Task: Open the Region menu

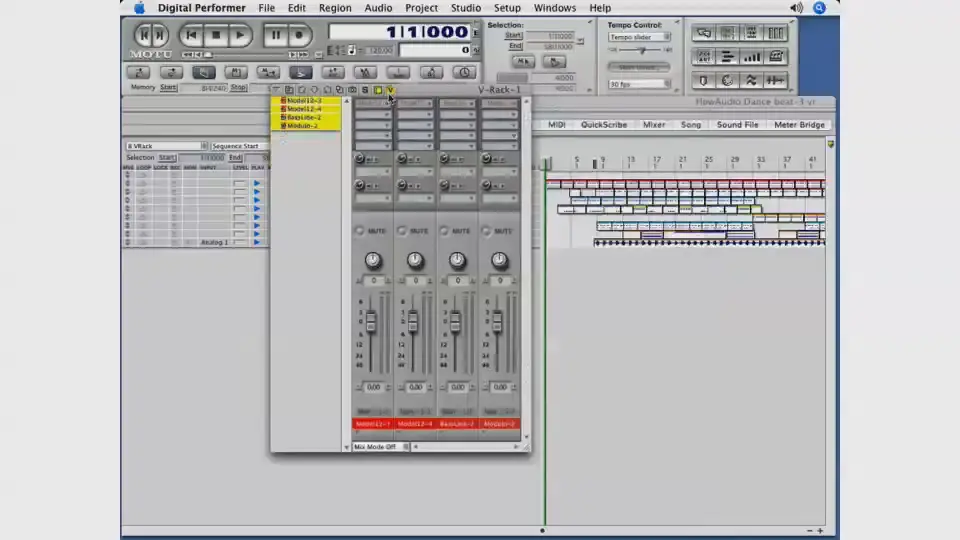Action: point(335,8)
